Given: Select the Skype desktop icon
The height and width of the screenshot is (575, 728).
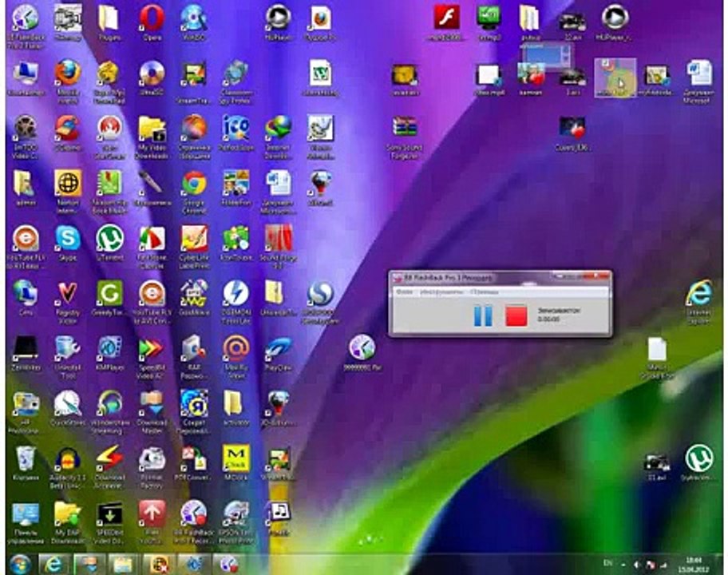Looking at the screenshot, I should click(68, 243).
